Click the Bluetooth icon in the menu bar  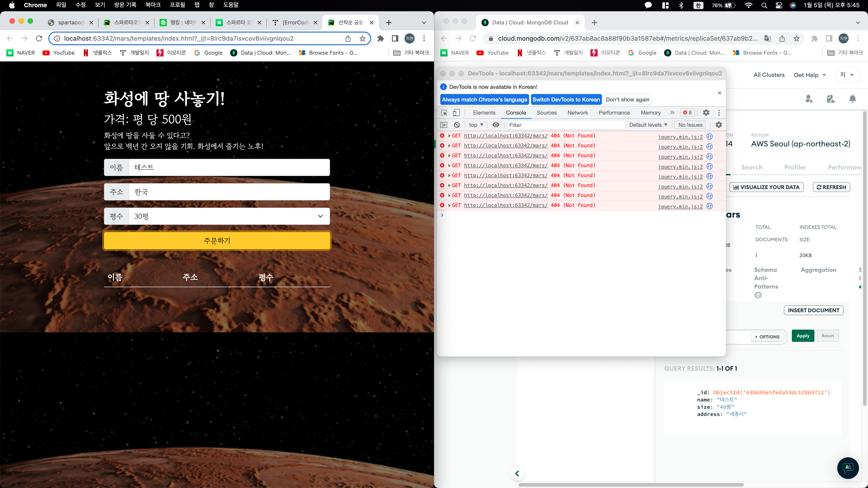pos(681,5)
